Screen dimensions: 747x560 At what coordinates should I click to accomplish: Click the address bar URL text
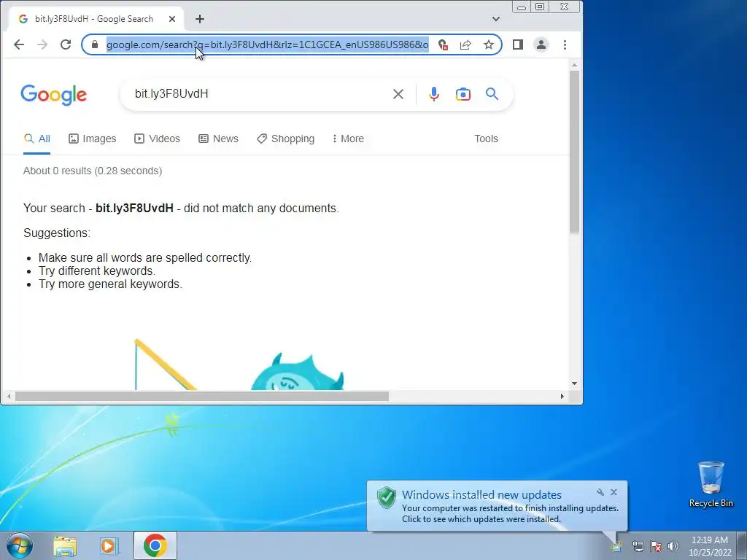click(267, 44)
